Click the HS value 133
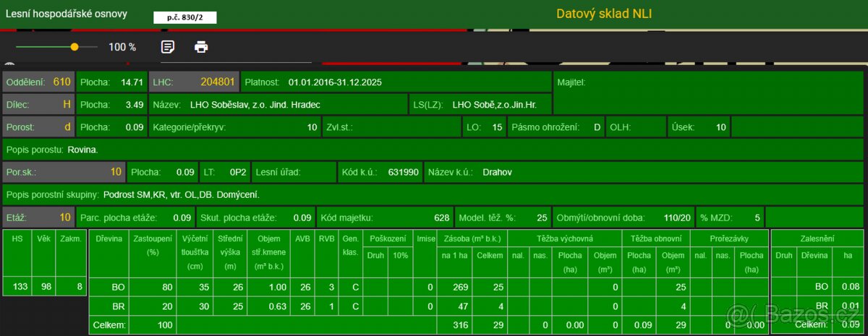The width and height of the screenshot is (868, 336). point(20,287)
